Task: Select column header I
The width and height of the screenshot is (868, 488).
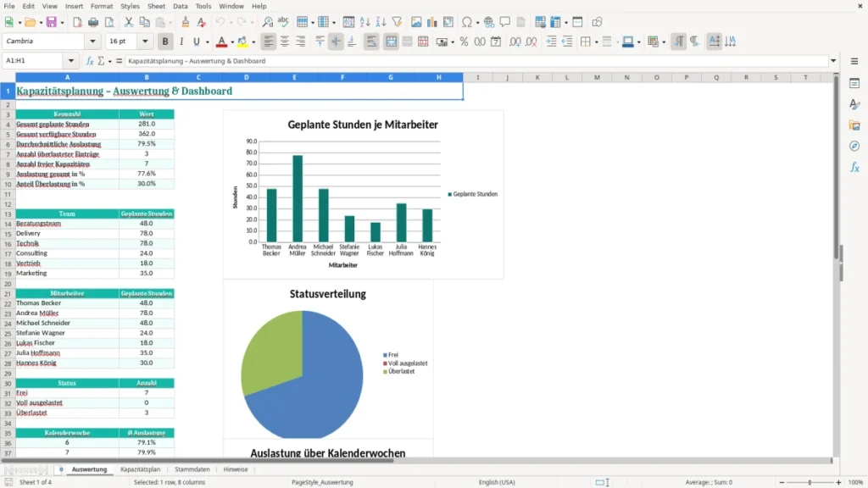Action: 478,77
